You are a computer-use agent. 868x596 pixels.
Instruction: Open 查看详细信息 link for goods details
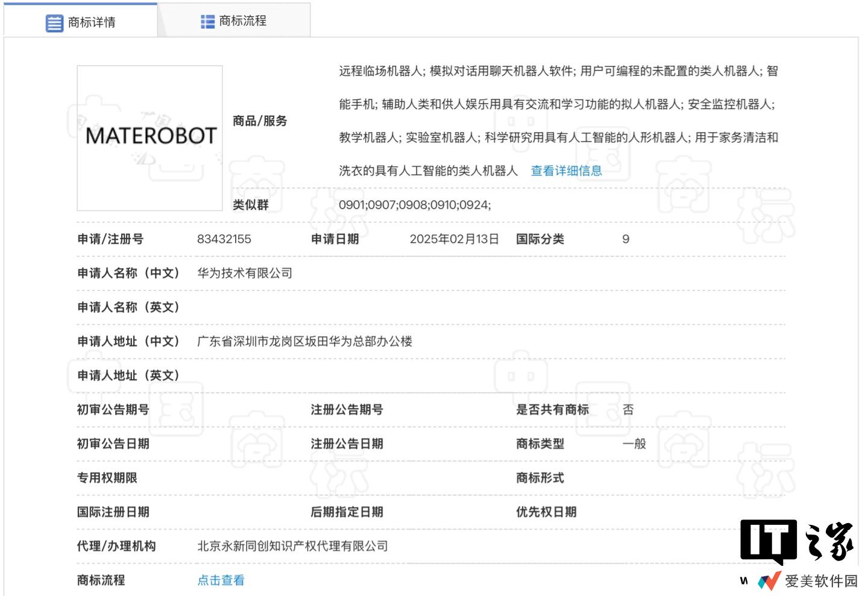tap(565, 171)
